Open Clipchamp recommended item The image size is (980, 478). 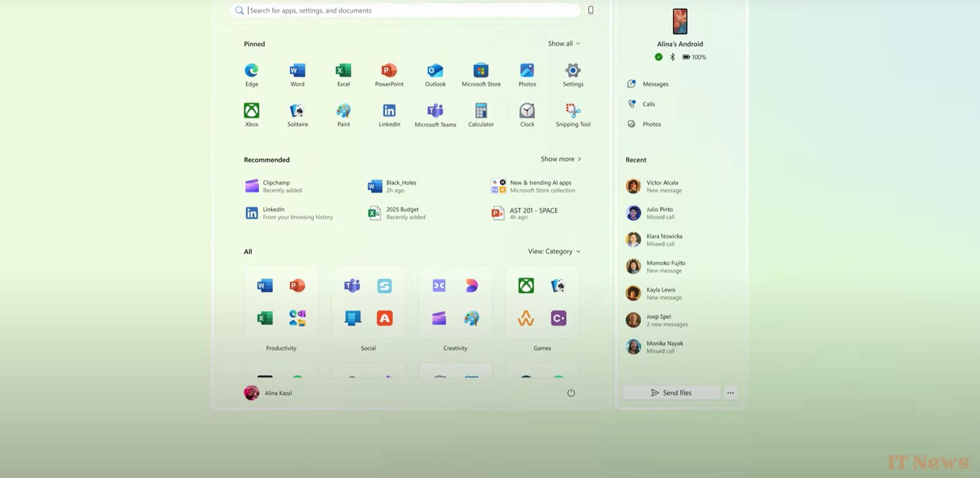[x=274, y=186]
